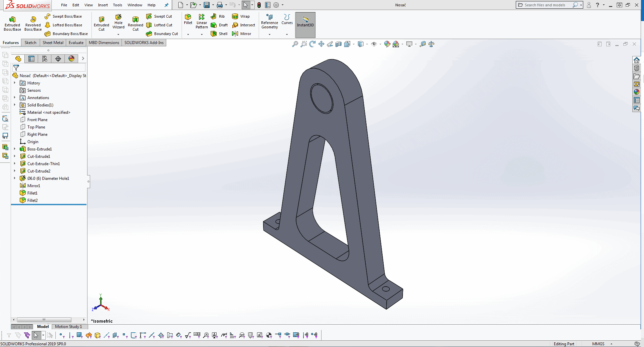This screenshot has height=347, width=644.
Task: Open Hole Wizard dropdown arrow
Action: 118,34
